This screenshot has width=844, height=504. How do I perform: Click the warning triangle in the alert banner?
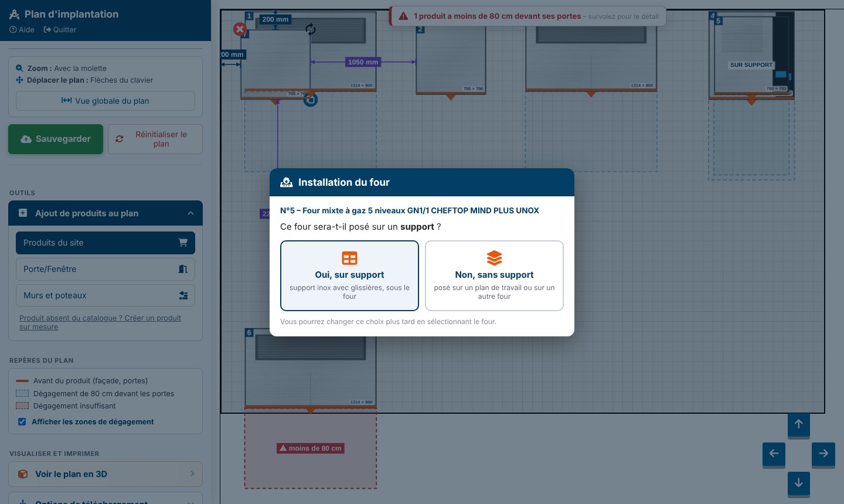point(403,16)
